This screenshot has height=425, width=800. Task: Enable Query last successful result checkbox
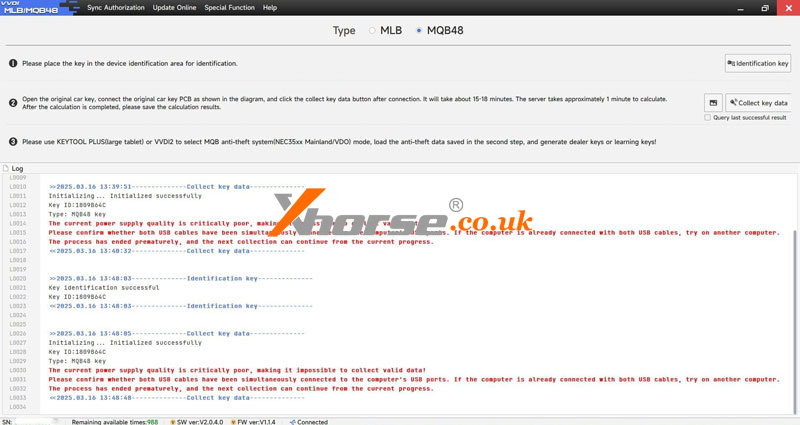(x=708, y=118)
